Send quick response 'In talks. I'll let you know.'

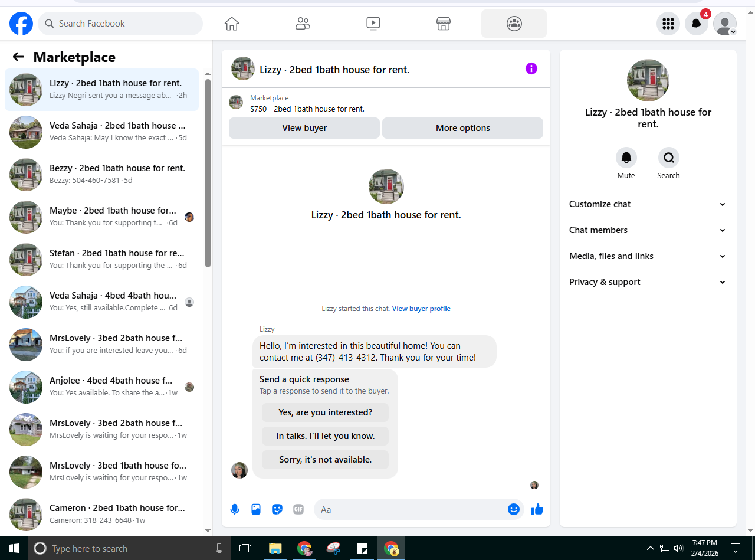coord(326,436)
